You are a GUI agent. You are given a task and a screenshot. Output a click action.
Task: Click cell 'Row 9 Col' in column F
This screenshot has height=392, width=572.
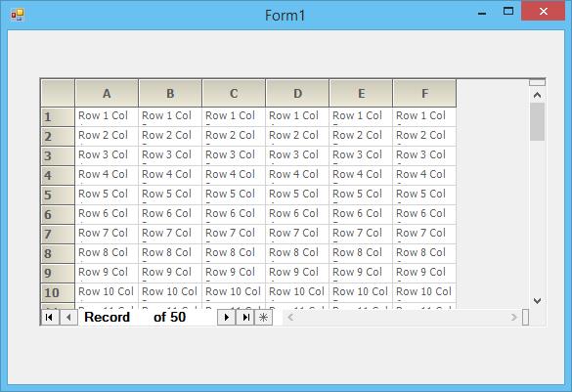(424, 274)
